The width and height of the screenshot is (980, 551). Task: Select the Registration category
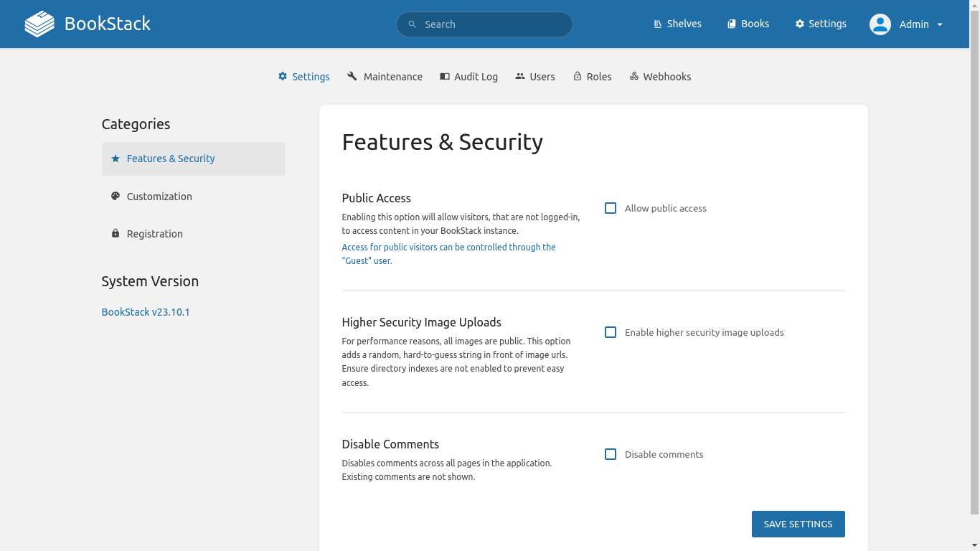coord(154,234)
